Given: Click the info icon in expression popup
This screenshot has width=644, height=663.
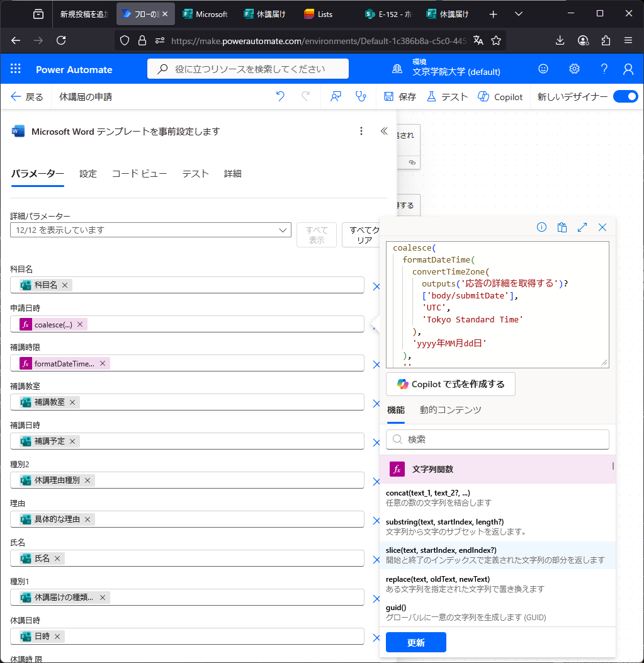Looking at the screenshot, I should click(x=541, y=227).
